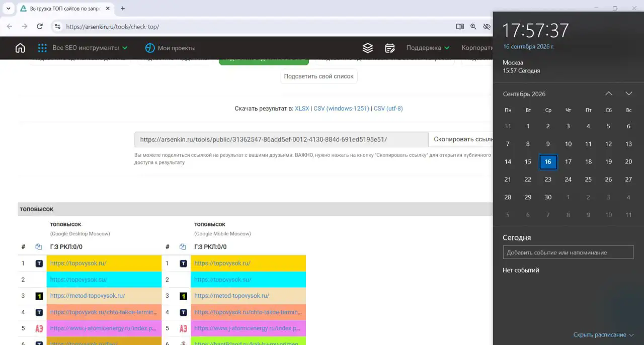This screenshot has width=644, height=345.
Task: Click the АЭ favicon in Mobile row 5
Action: pyautogui.click(x=183, y=328)
